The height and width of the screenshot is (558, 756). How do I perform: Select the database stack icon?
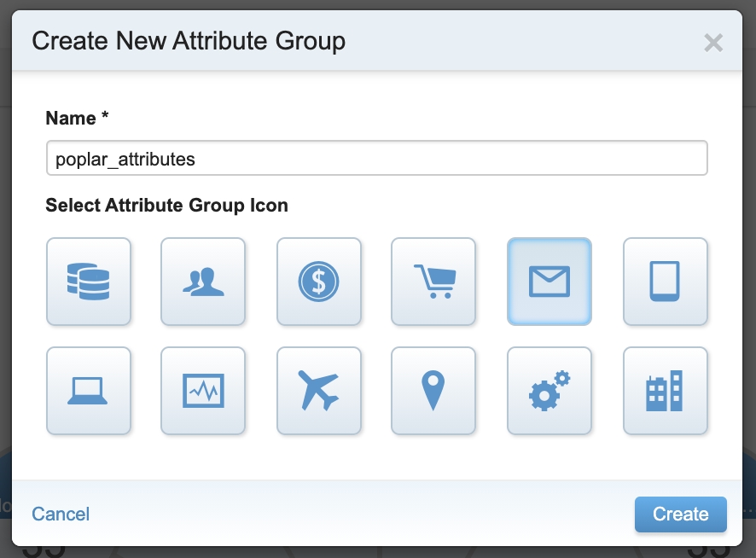(89, 282)
